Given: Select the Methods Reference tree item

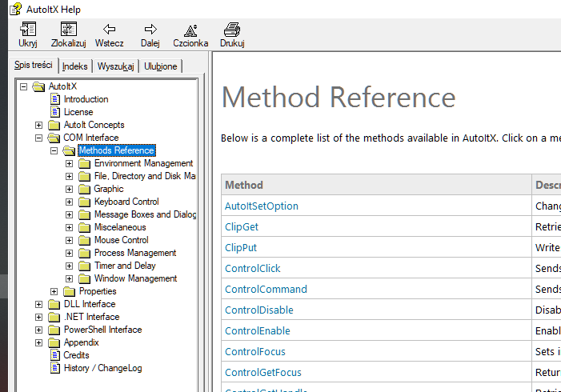Looking at the screenshot, I should (117, 150).
